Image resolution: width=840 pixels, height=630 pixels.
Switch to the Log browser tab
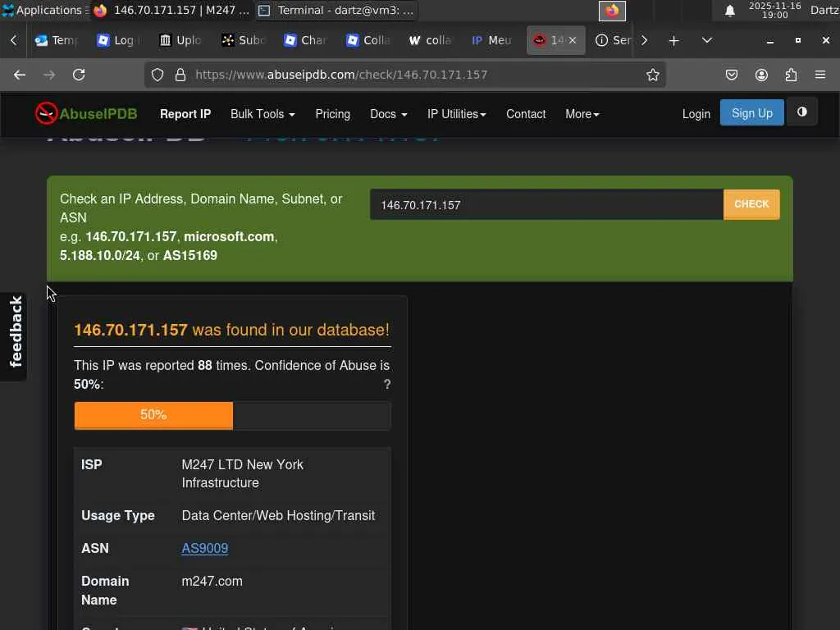(119, 40)
